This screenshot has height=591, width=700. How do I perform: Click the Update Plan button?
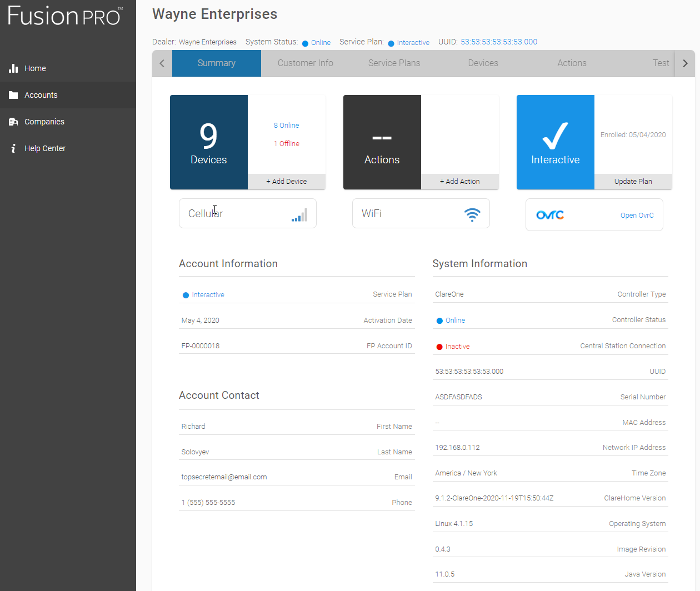pos(633,182)
